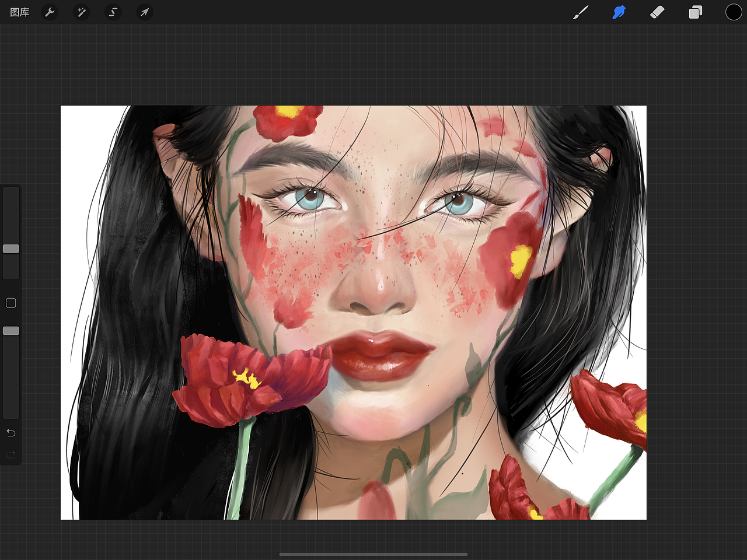Activate the Selection tool

click(x=113, y=12)
